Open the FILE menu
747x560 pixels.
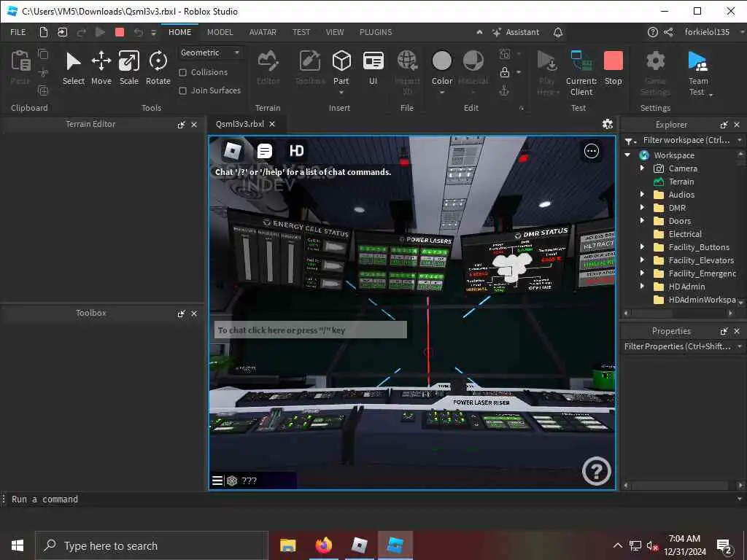[18, 32]
